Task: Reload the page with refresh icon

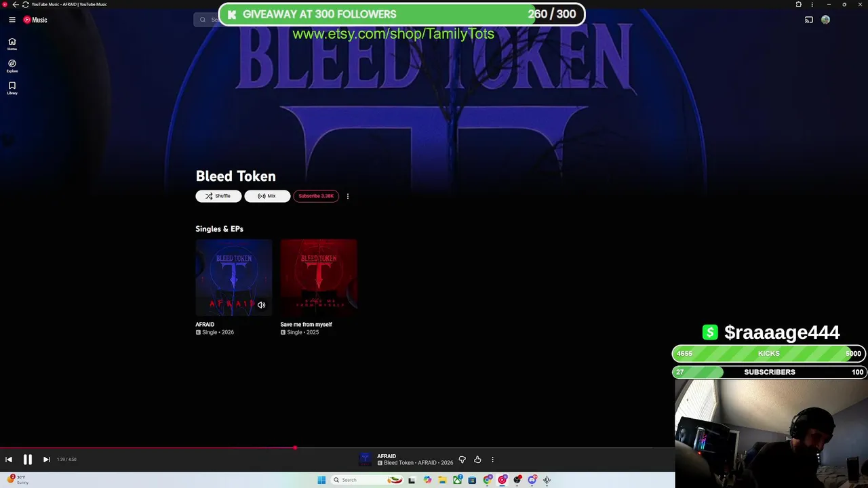Action: pos(25,4)
